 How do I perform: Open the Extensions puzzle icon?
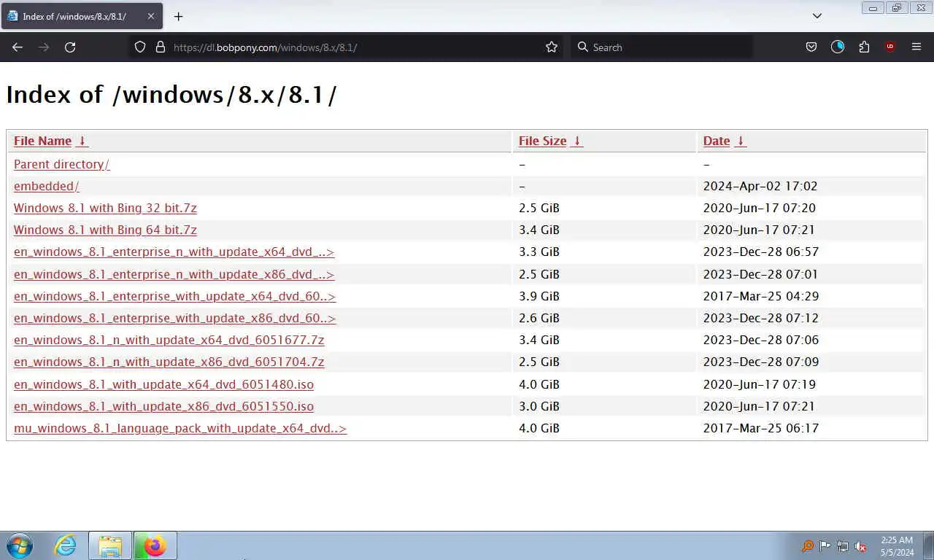click(864, 47)
